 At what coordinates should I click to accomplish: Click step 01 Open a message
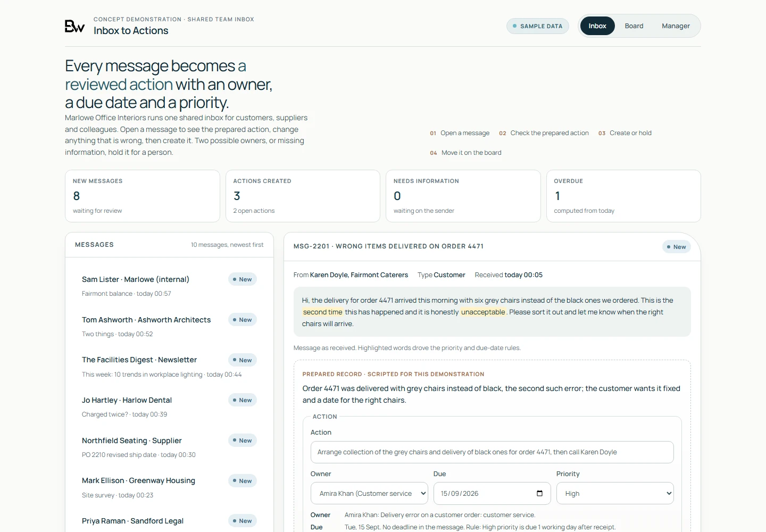pos(460,133)
